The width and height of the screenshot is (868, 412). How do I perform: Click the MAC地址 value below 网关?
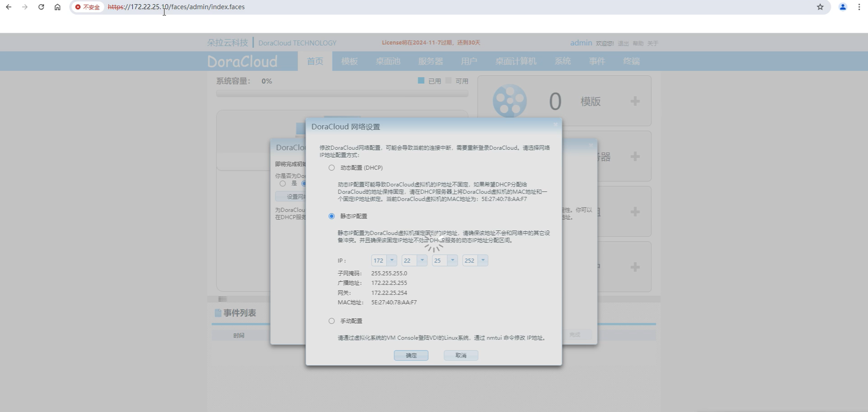pyautogui.click(x=394, y=302)
